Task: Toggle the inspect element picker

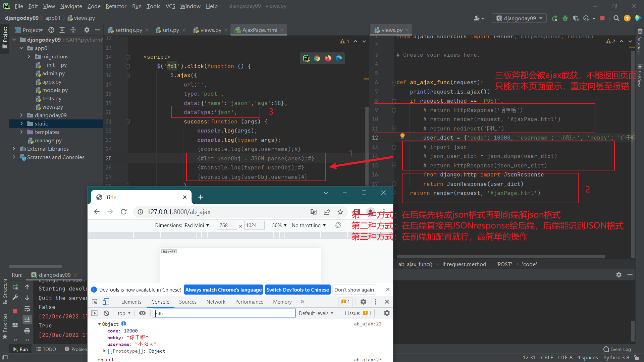Action: tap(95, 302)
